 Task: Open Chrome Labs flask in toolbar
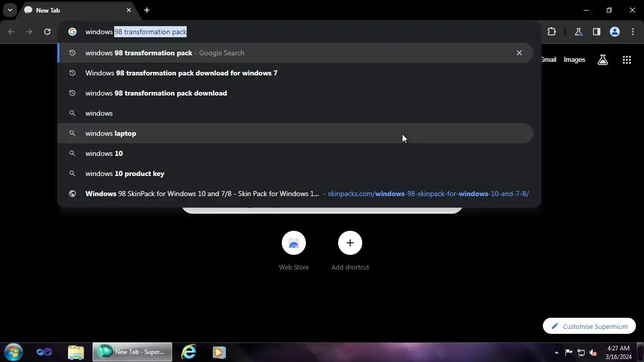(x=579, y=32)
